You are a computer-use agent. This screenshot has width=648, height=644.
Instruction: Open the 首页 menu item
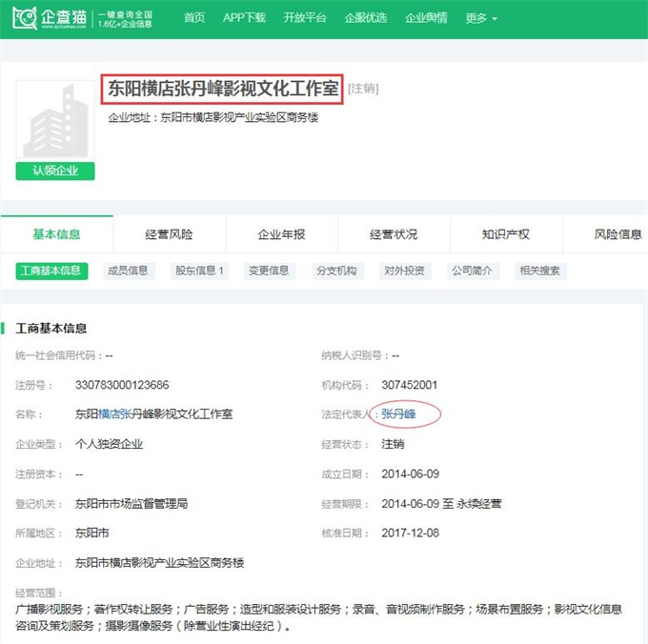(x=194, y=18)
